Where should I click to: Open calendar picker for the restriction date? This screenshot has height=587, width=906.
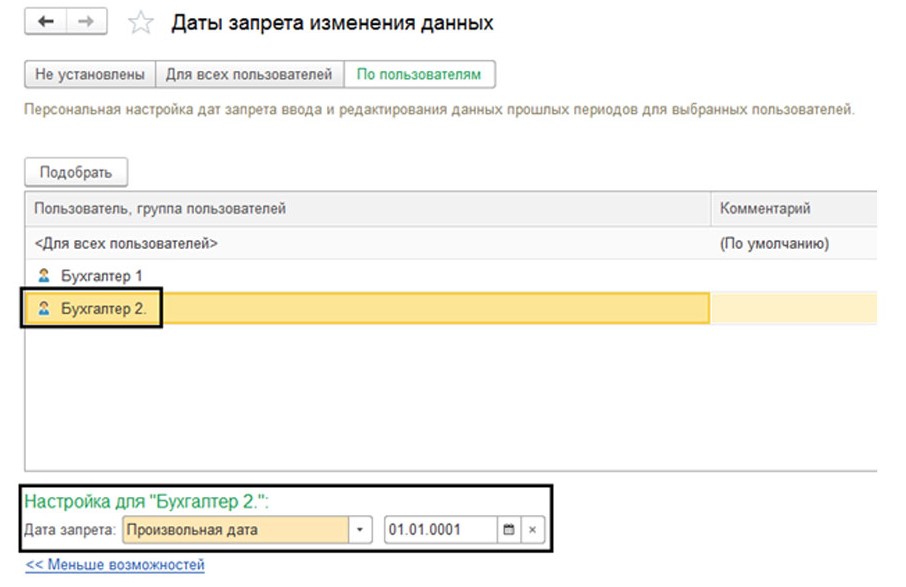(508, 530)
